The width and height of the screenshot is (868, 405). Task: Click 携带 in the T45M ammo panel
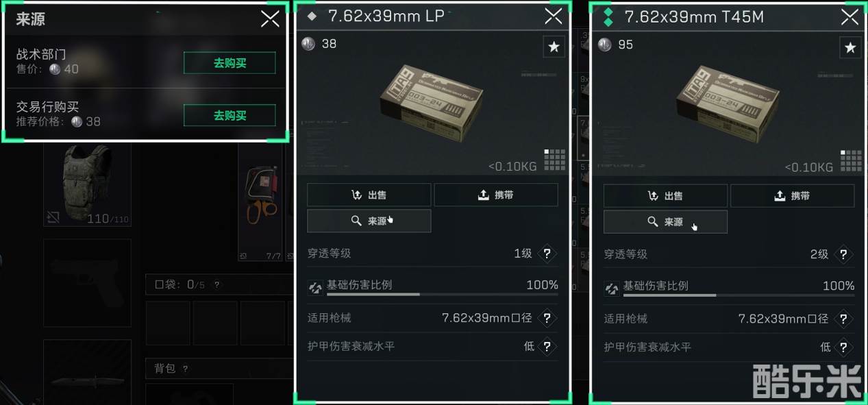pos(793,196)
